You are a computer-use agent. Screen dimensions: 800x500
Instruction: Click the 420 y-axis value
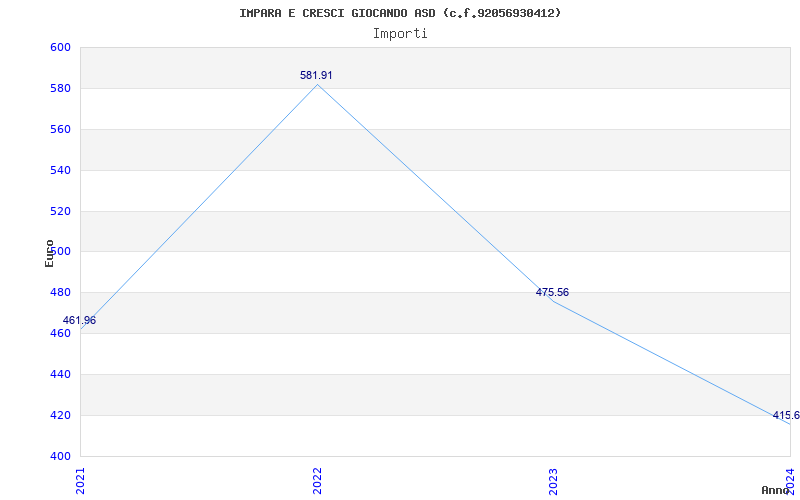(59, 415)
